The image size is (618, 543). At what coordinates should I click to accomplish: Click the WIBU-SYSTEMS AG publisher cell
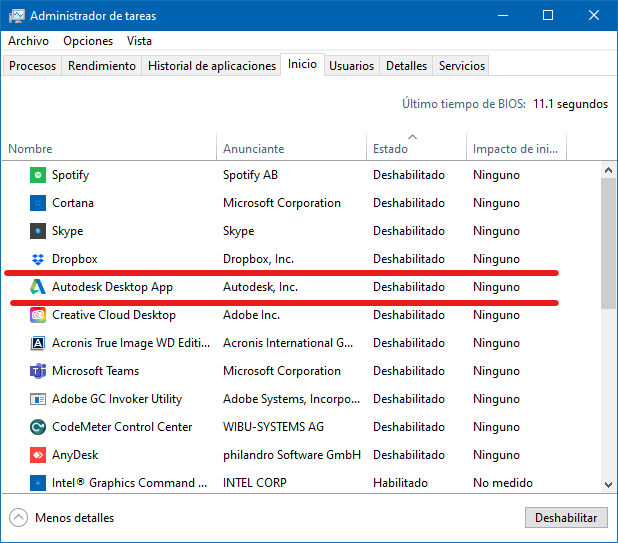coord(274,427)
